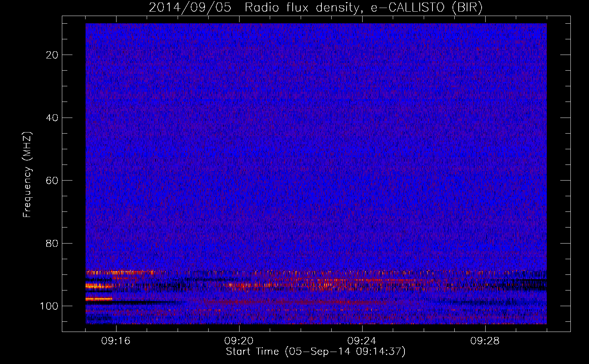The image size is (589, 364).
Task: Click the 80 MHz frequency label
Action: [52, 244]
